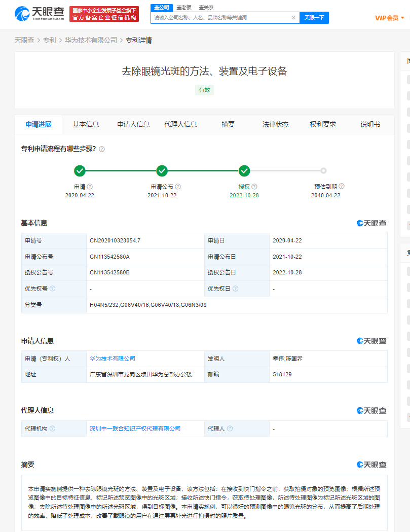Click help icon next to 申请公布 step
Image resolution: width=410 pixels, height=532 pixels.
(178, 187)
